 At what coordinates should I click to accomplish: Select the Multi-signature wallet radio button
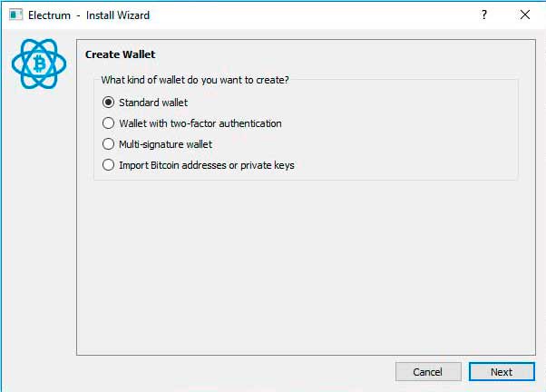(x=108, y=144)
